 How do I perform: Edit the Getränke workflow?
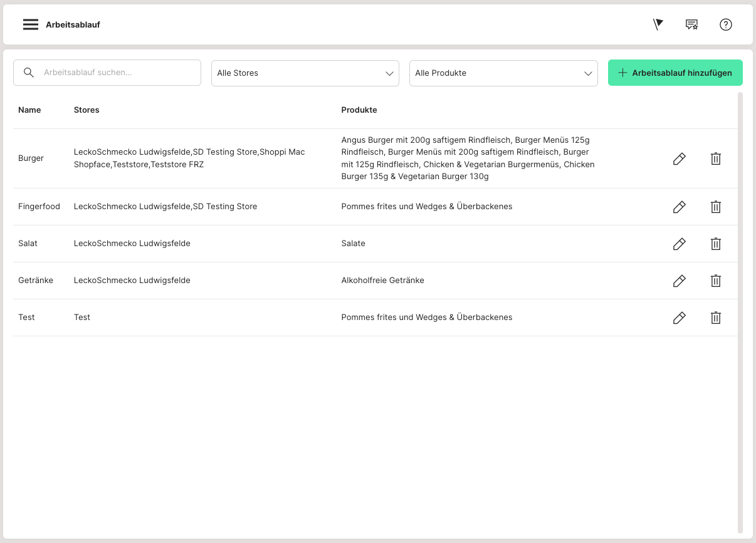679,281
